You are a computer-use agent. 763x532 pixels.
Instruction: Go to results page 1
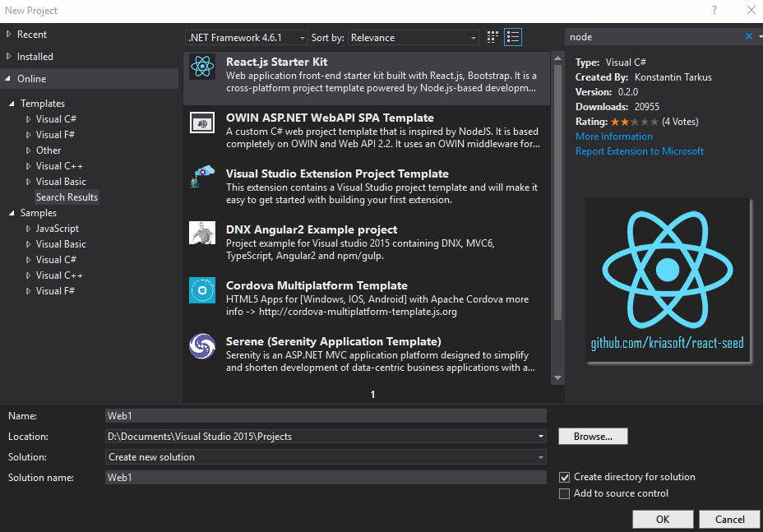(x=372, y=395)
